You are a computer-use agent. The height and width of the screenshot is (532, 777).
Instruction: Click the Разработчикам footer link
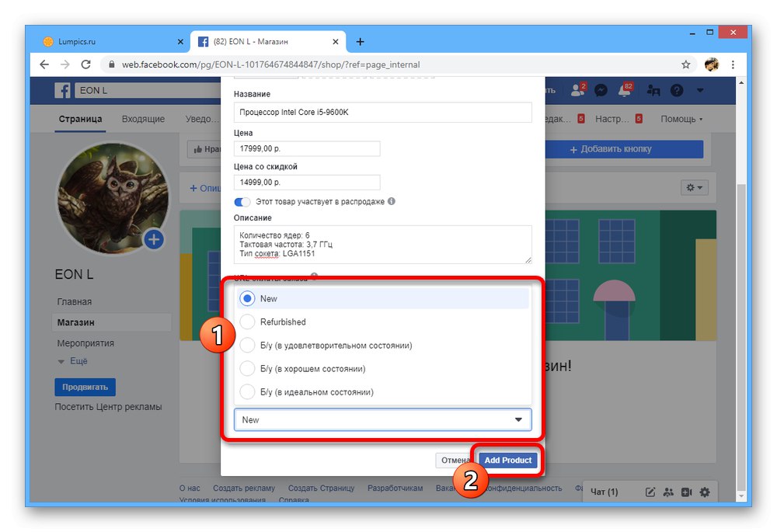pyautogui.click(x=395, y=488)
